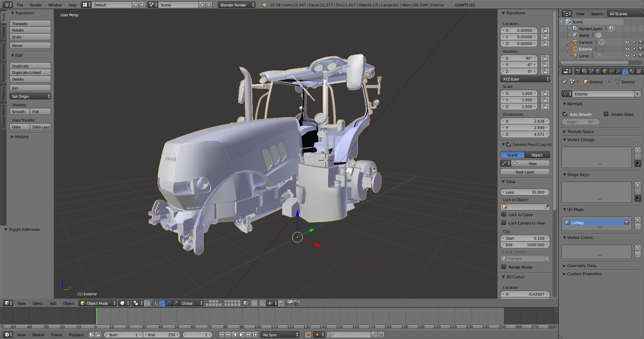The height and width of the screenshot is (339, 644).
Task: Click the record auto-keyframe button
Action: pos(308,335)
